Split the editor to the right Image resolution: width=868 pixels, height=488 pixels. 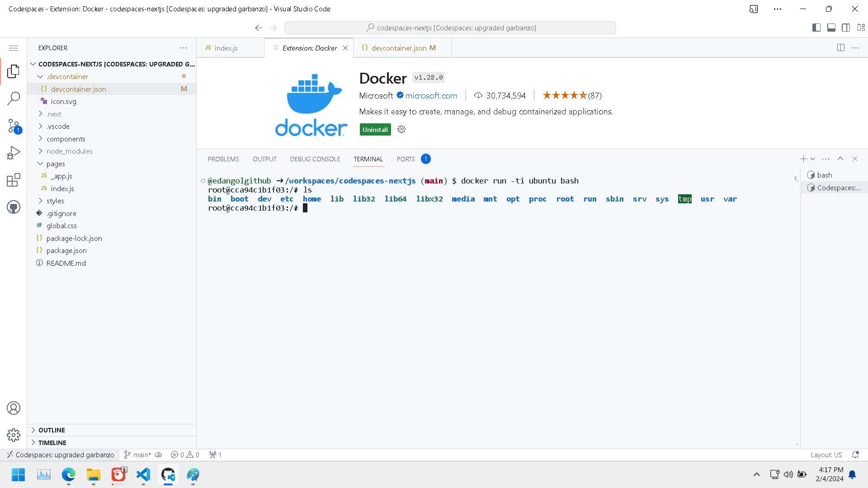pyautogui.click(x=841, y=48)
